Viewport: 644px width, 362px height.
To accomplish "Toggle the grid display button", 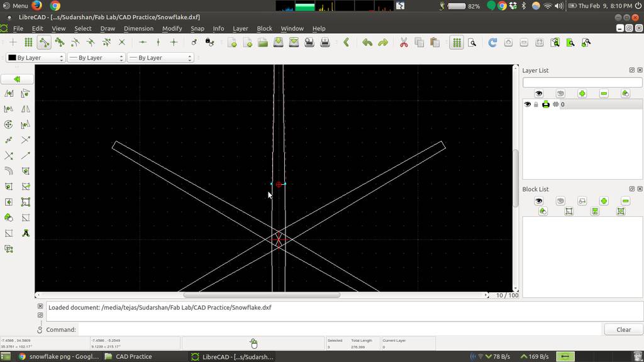I will pyautogui.click(x=457, y=42).
